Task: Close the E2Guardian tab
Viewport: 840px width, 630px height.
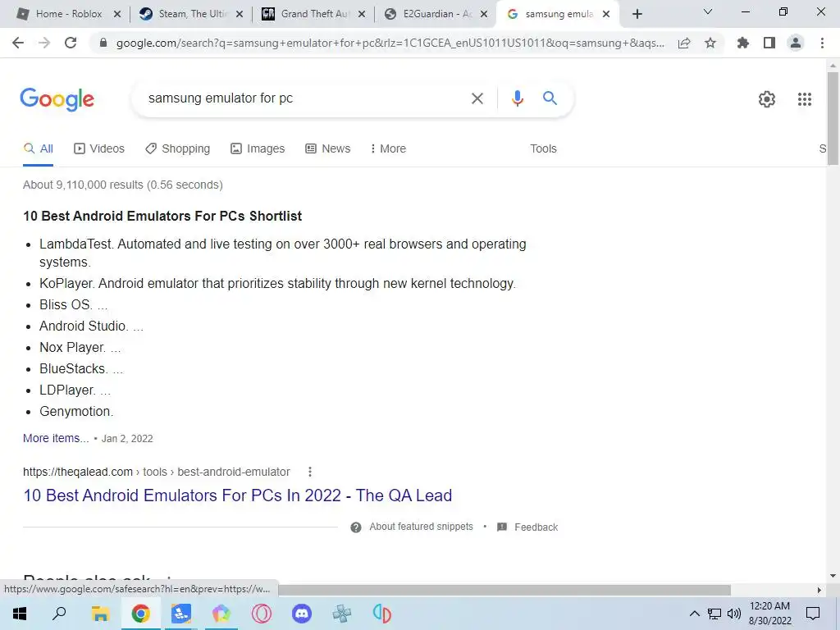Action: tap(484, 15)
